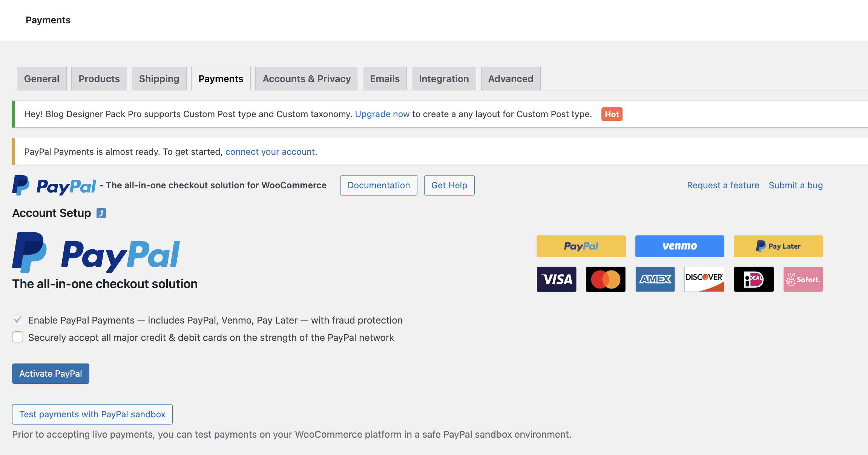Select the Sofort payment icon

point(803,279)
